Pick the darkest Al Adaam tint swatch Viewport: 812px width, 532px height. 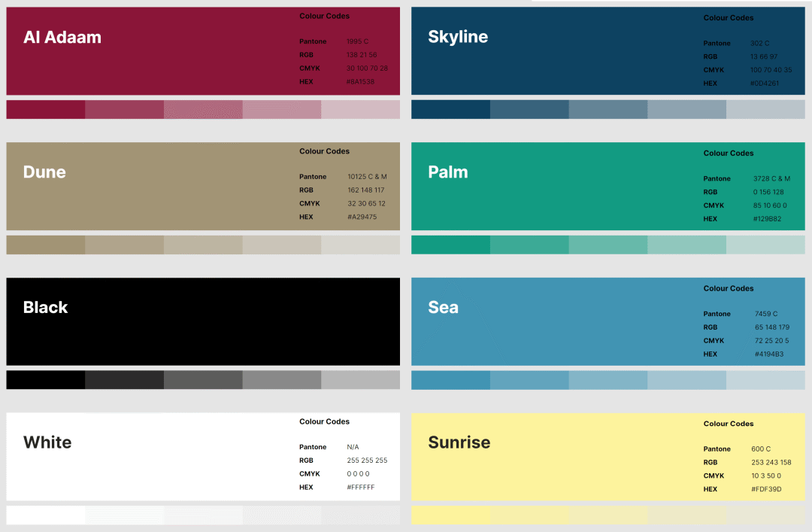(45, 110)
